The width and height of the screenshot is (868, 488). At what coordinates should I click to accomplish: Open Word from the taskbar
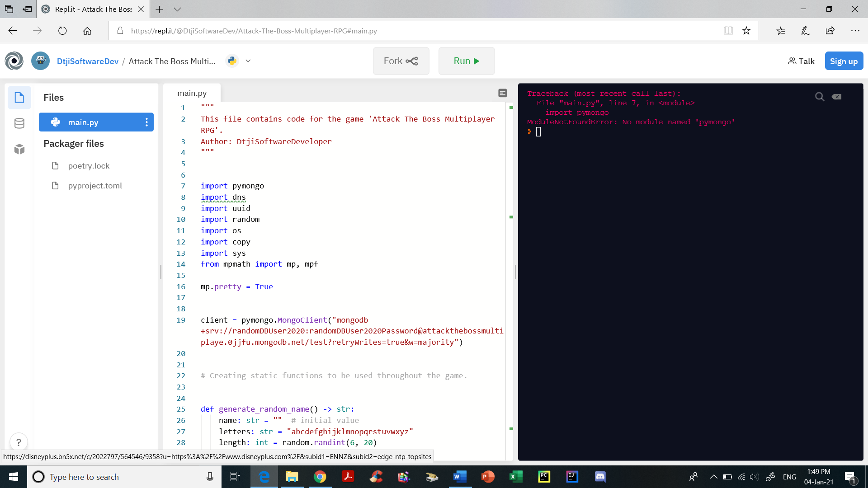pos(460,477)
